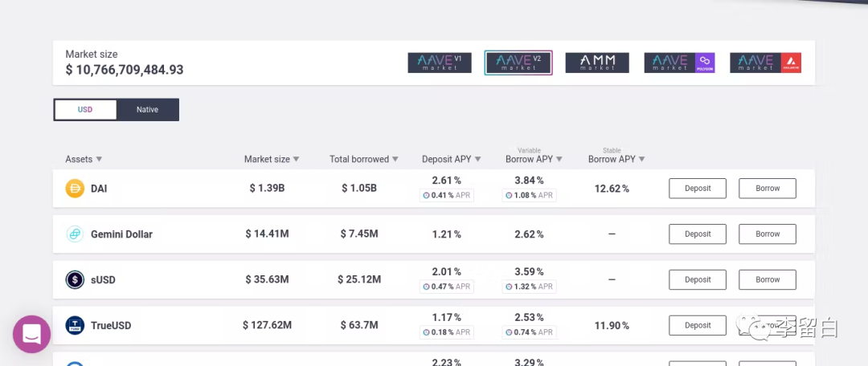Click sUSD variable borrow APY 3.59%
The width and height of the screenshot is (868, 366).
coord(529,271)
